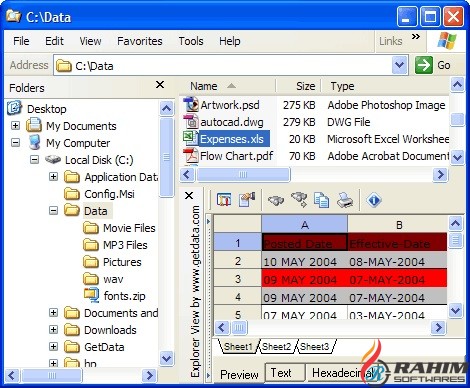Click spreadsheet preview scroll-down arrow
The height and width of the screenshot is (388, 470).
tap(455, 311)
